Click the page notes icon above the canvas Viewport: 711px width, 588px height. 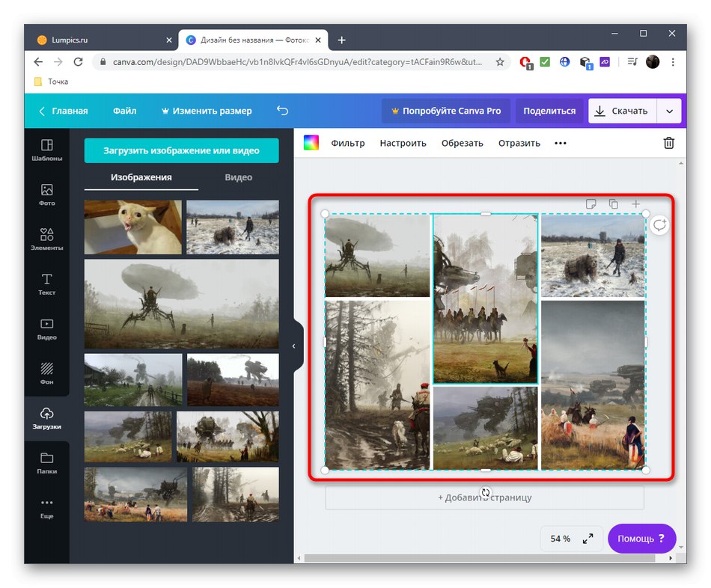click(591, 204)
